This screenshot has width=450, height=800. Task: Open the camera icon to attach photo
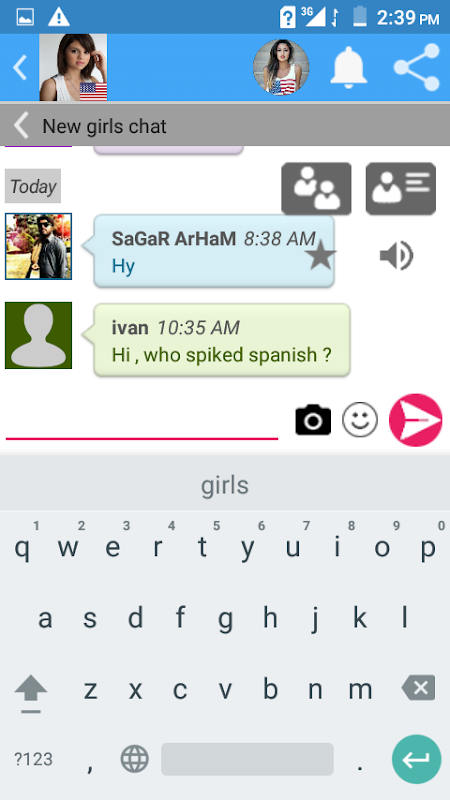[x=313, y=420]
